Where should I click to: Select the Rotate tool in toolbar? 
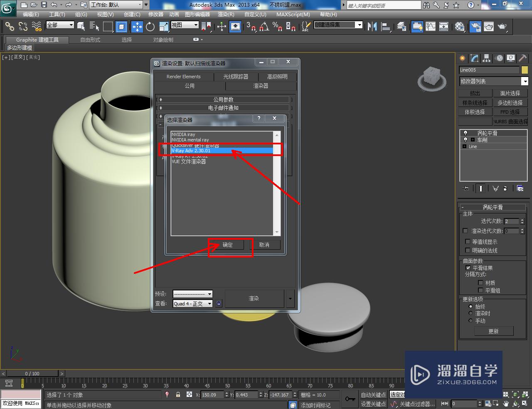point(150,27)
